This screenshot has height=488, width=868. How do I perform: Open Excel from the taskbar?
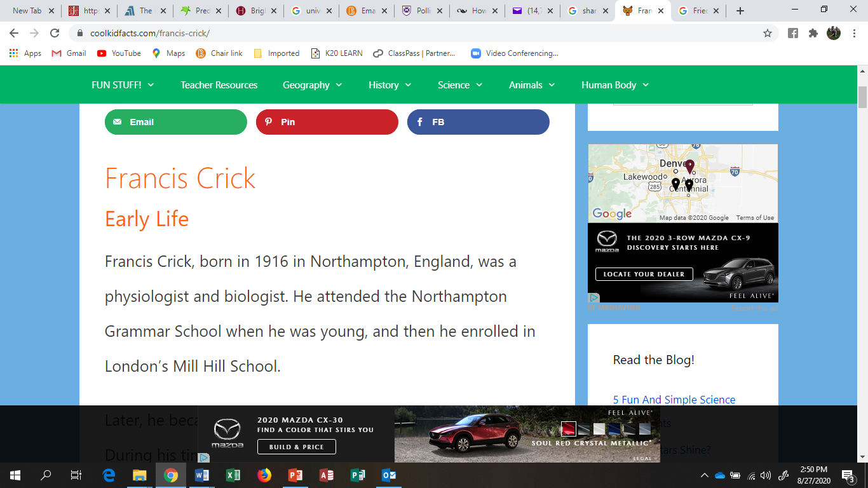coord(233,475)
